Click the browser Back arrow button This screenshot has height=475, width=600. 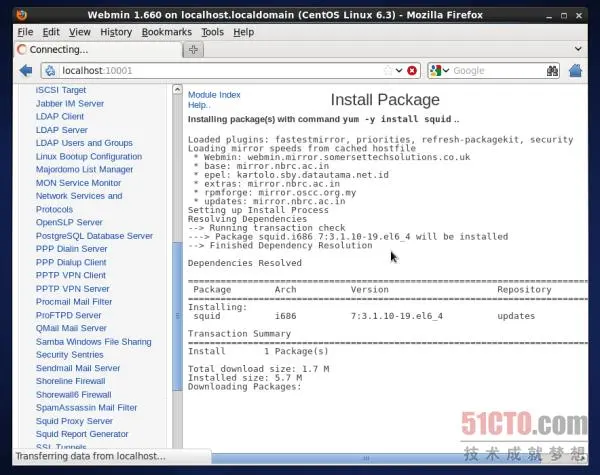coord(26,70)
